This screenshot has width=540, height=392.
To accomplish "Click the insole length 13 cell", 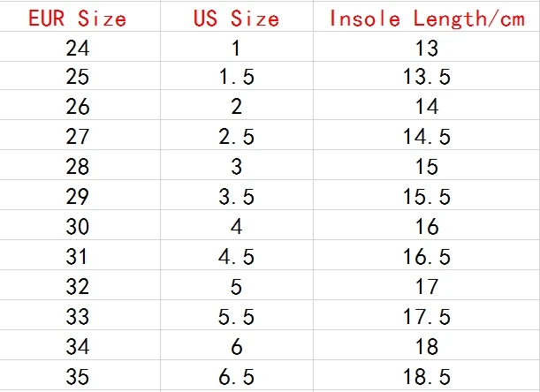I will click(x=426, y=47).
